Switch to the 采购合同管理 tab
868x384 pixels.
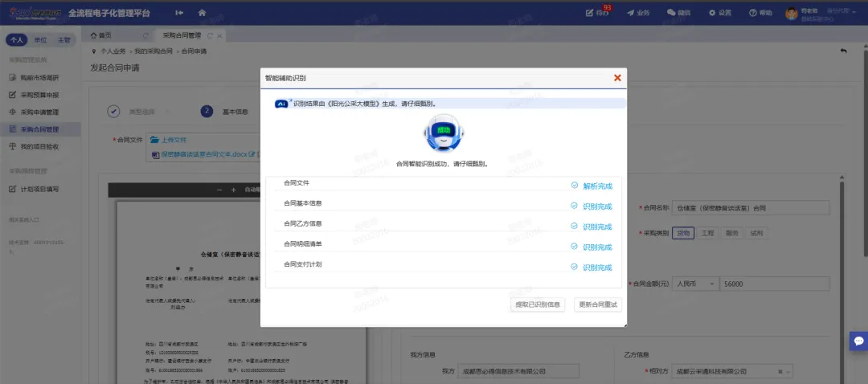(x=182, y=35)
